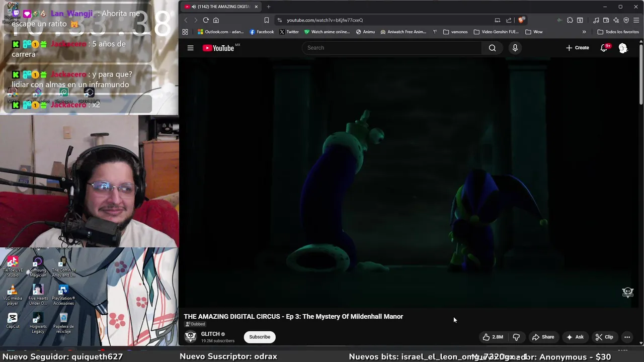The width and height of the screenshot is (644, 362).
Task: Start voice search with the microphone icon
Action: (515, 48)
